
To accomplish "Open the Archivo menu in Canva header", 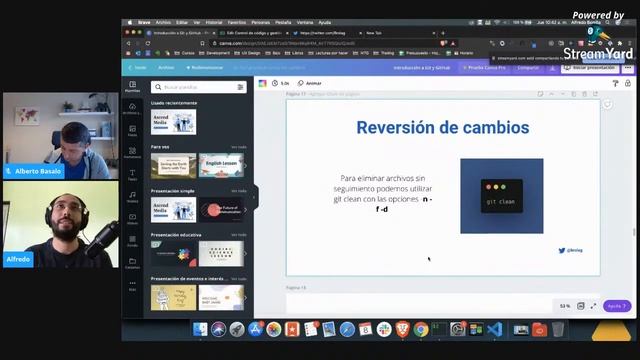I will click(166, 68).
